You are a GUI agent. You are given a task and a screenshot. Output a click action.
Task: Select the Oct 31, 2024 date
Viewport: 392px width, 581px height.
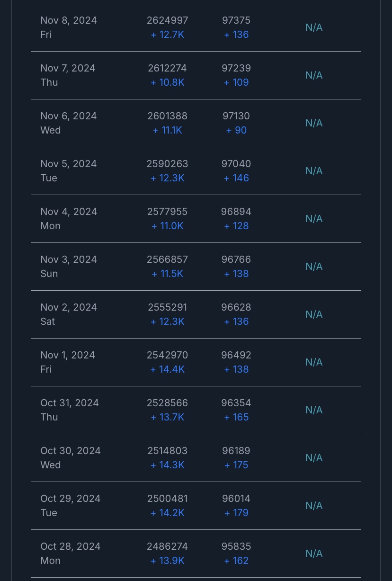pyautogui.click(x=70, y=403)
